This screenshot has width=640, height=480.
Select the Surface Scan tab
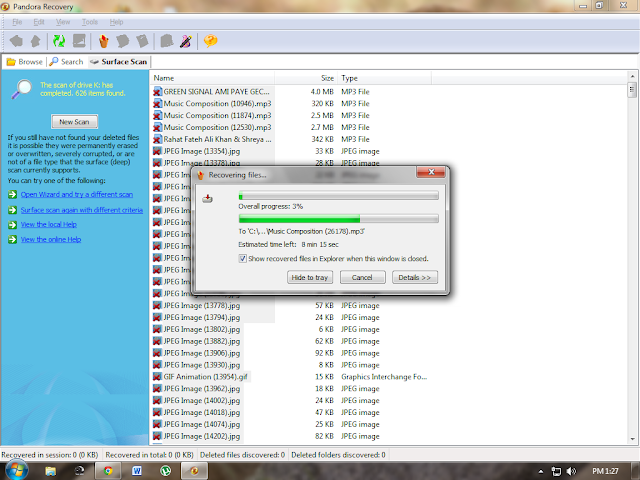pos(119,62)
